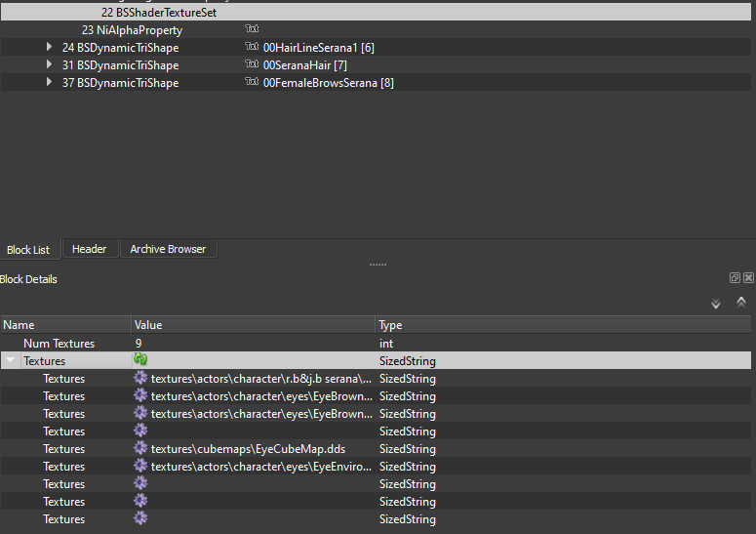Image resolution: width=756 pixels, height=534 pixels.
Task: Click the Txt icon next to 00HairLineSerana1
Action: point(252,46)
